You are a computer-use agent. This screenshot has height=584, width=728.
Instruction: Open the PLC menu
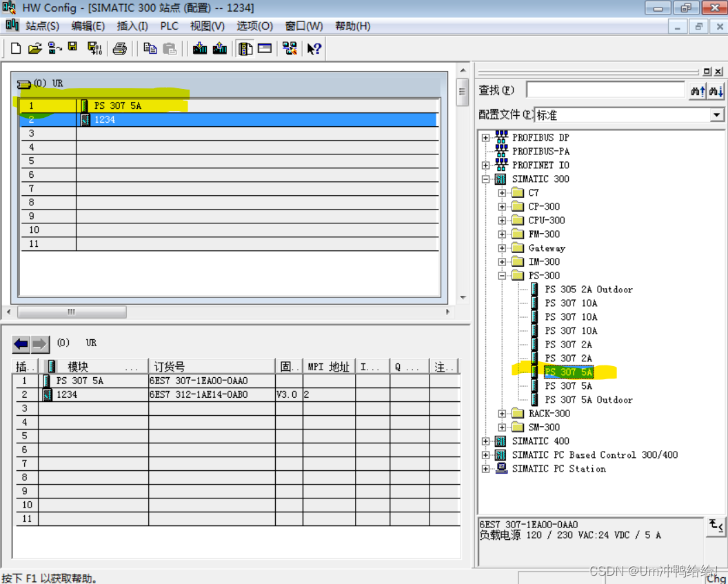click(170, 26)
